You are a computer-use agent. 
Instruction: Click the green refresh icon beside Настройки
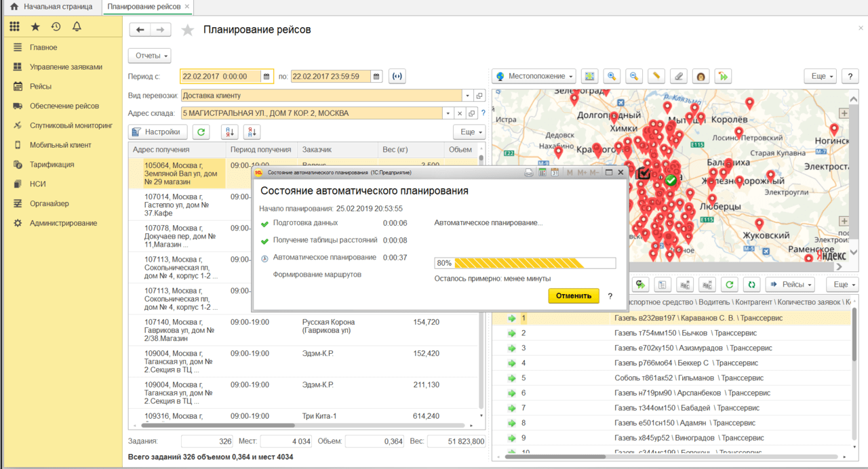click(201, 132)
